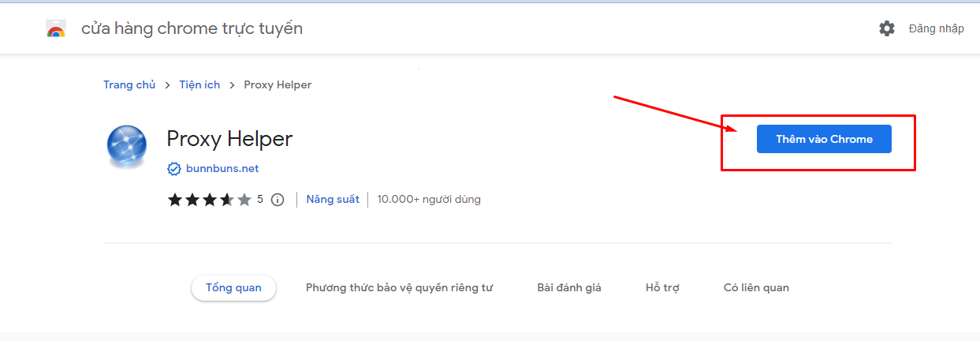
Task: Open the Bài đánh giá tab
Action: pos(569,288)
